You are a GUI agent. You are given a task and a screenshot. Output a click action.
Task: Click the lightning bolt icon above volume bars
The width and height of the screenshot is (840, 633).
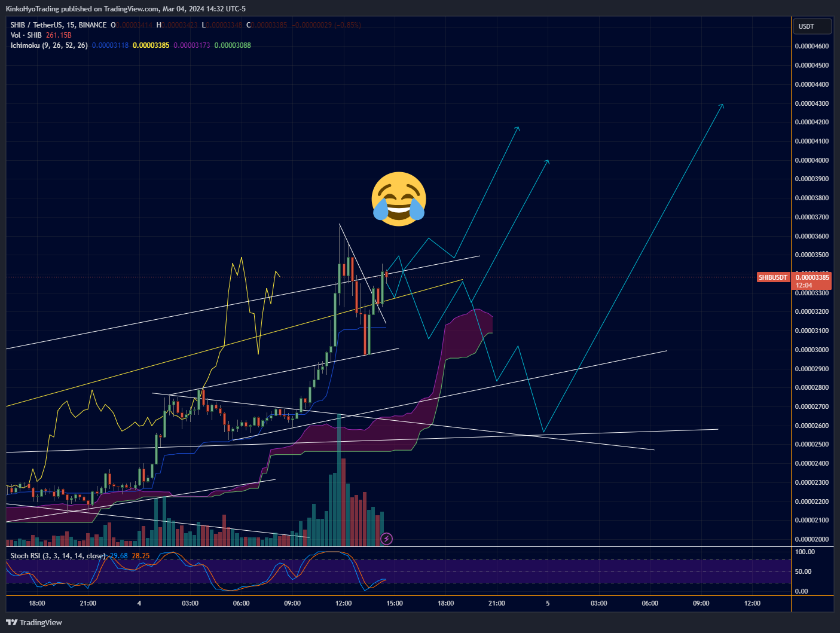387,539
